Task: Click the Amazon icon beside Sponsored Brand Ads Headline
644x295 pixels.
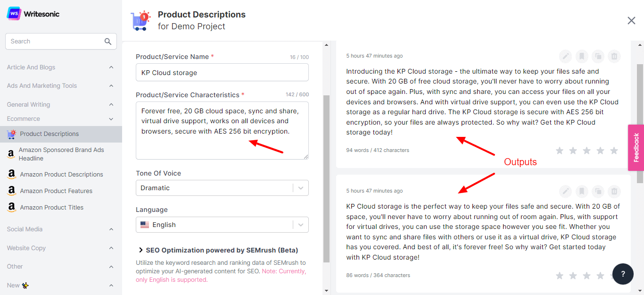Action: point(11,154)
